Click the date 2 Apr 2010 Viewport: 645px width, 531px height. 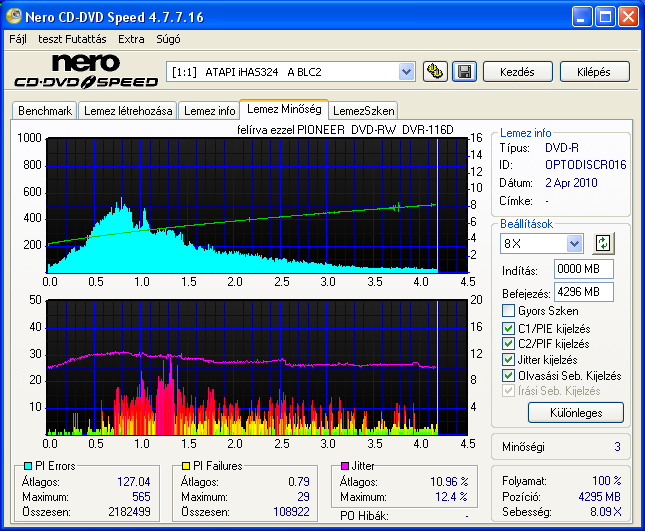coord(571,183)
